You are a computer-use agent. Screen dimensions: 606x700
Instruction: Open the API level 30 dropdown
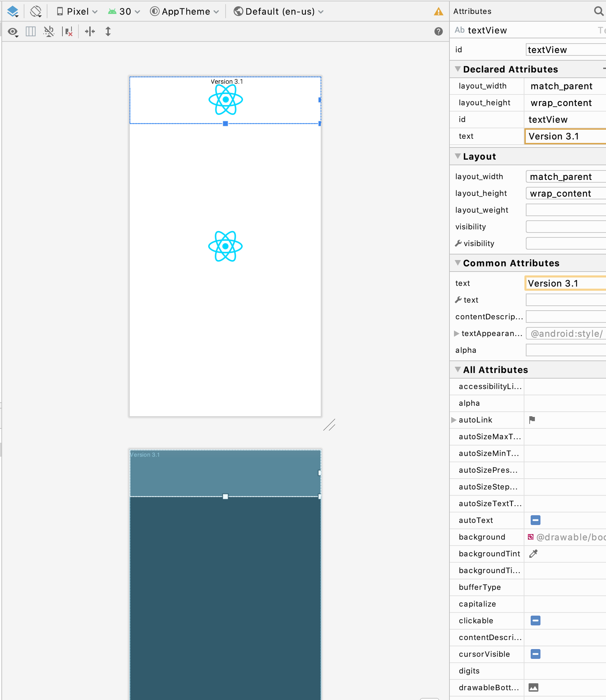[x=124, y=11]
